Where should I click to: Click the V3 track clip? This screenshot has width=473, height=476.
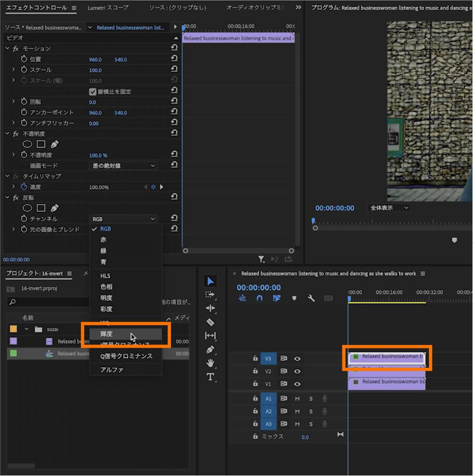point(386,357)
